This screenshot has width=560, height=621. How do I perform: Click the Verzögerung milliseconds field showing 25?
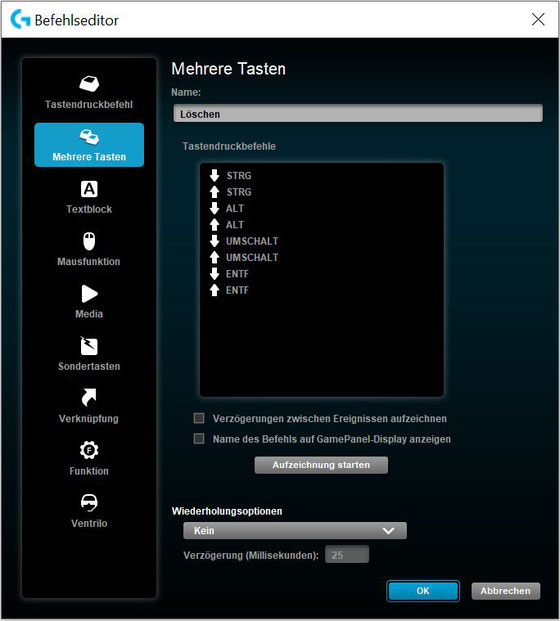tap(347, 555)
